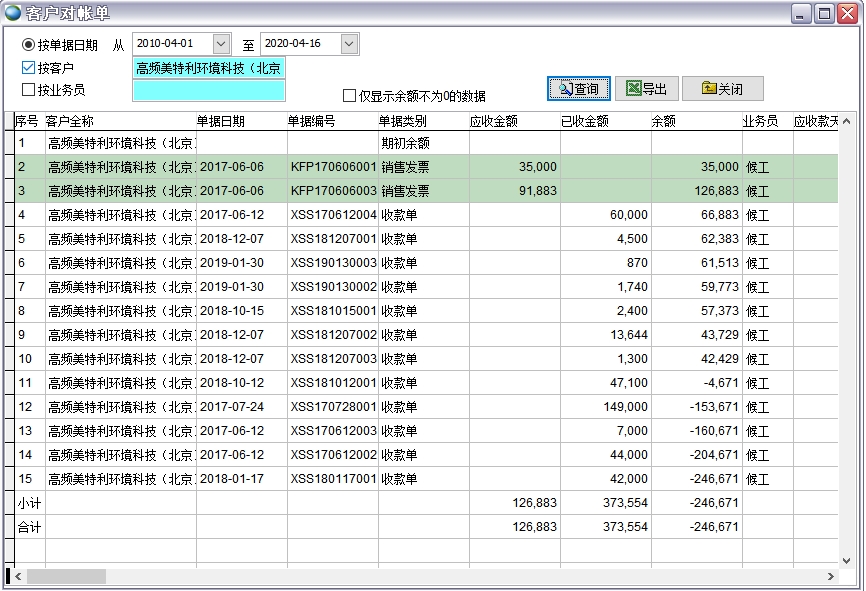Check 仅显示余额不为0的数据 option
The image size is (866, 591).
pyautogui.click(x=349, y=96)
